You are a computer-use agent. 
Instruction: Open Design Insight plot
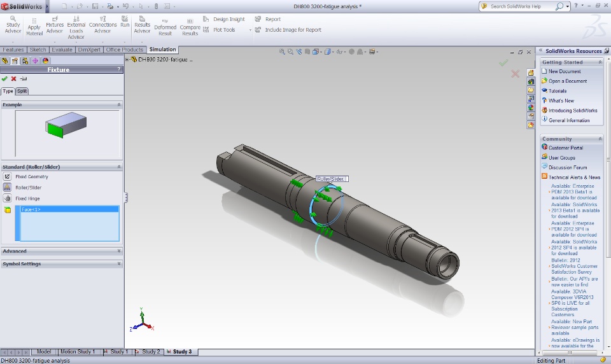(225, 19)
